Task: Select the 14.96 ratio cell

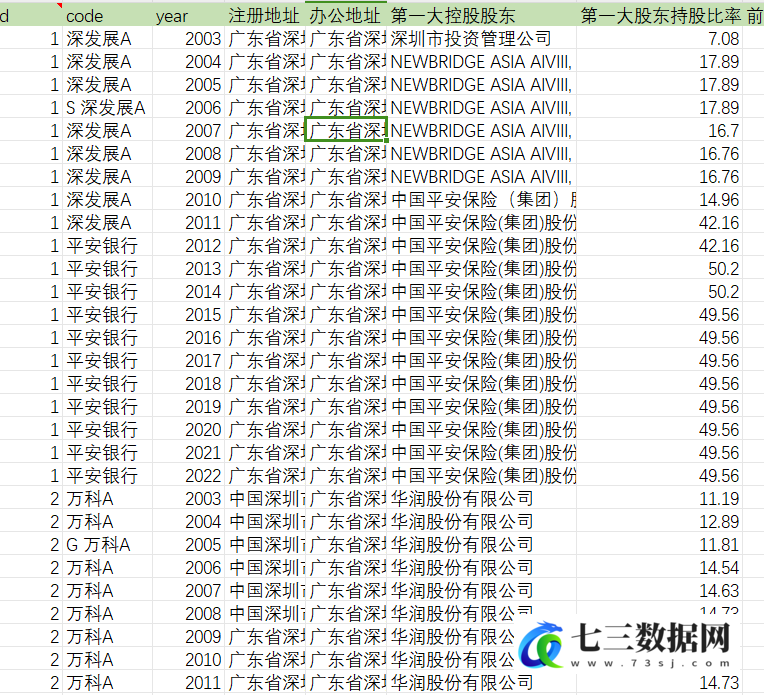Action: (x=659, y=200)
